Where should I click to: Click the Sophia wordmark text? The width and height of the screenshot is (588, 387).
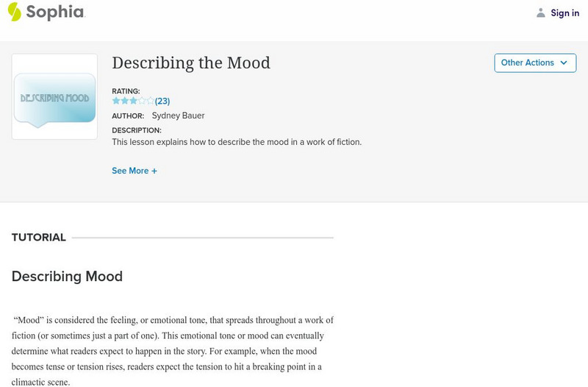click(55, 13)
